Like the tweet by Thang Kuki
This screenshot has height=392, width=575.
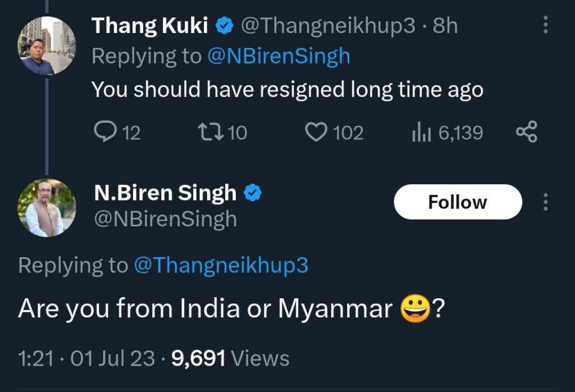pos(316,133)
